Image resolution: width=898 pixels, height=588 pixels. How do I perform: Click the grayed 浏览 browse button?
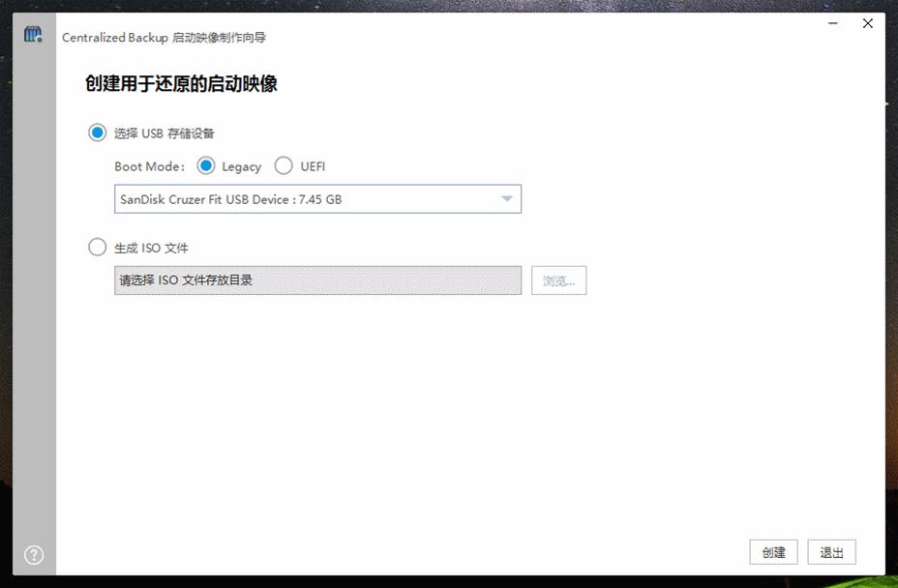click(558, 280)
